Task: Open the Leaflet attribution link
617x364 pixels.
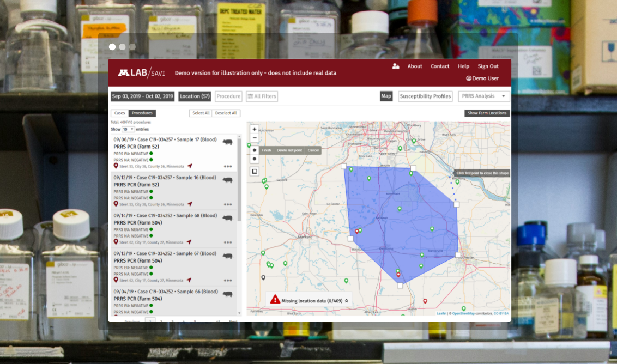Action: point(441,314)
